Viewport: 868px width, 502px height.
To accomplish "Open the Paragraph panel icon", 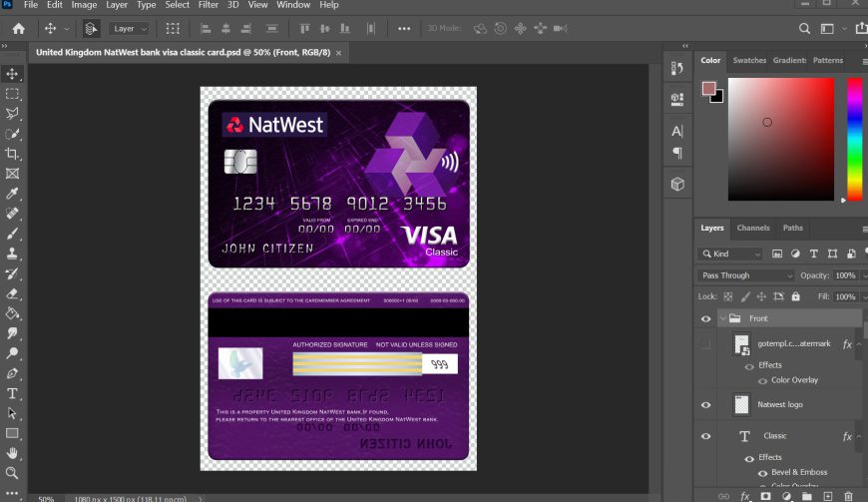I will tap(677, 153).
